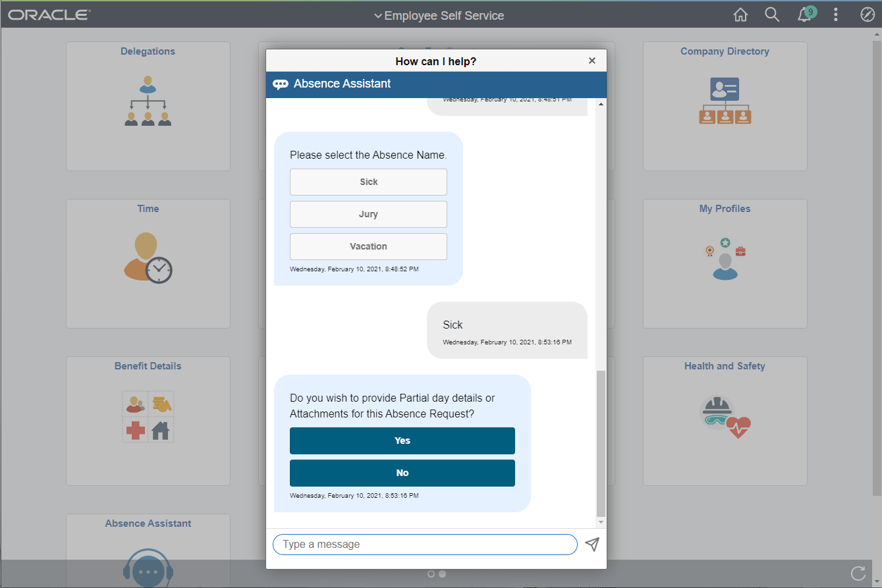Launch the Absence Assistant tile

tap(148, 553)
